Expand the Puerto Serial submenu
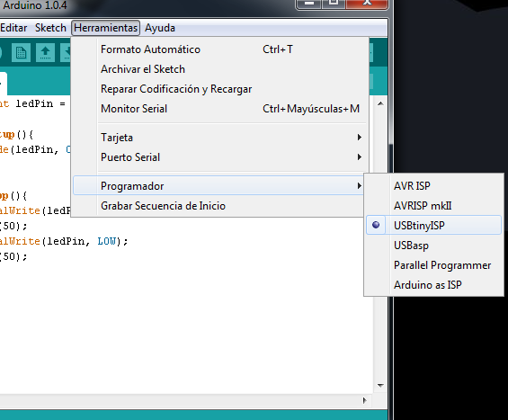The image size is (508, 420). pos(220,157)
